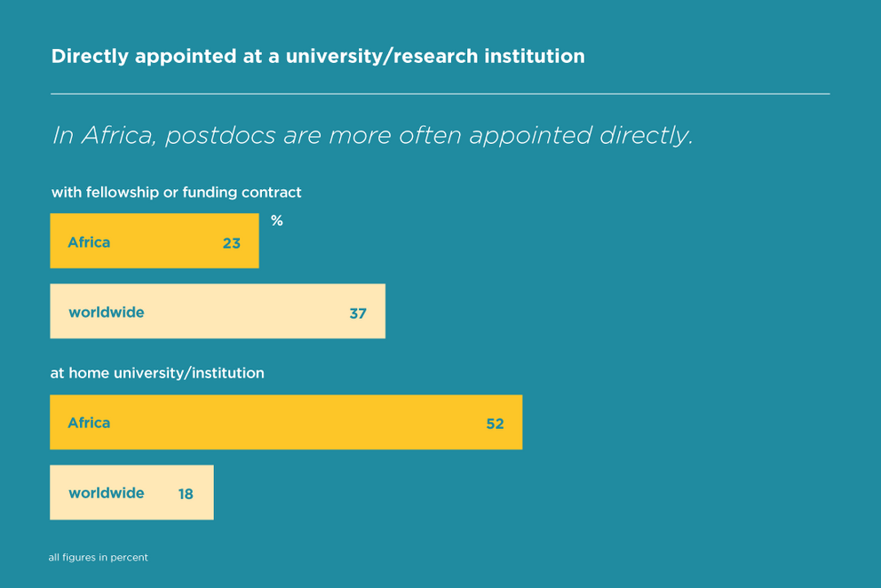Click 'worldwide' label in the fellowship group
The image size is (881, 588).
(x=106, y=313)
